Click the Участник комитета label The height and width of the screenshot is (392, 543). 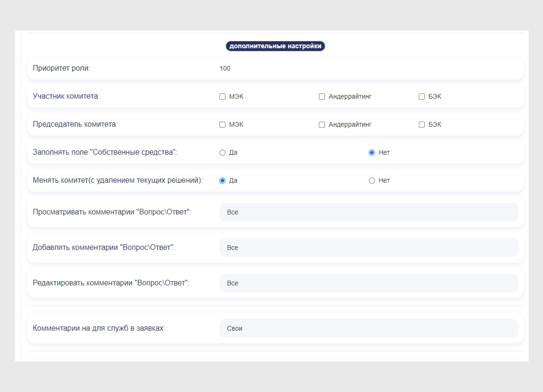66,96
